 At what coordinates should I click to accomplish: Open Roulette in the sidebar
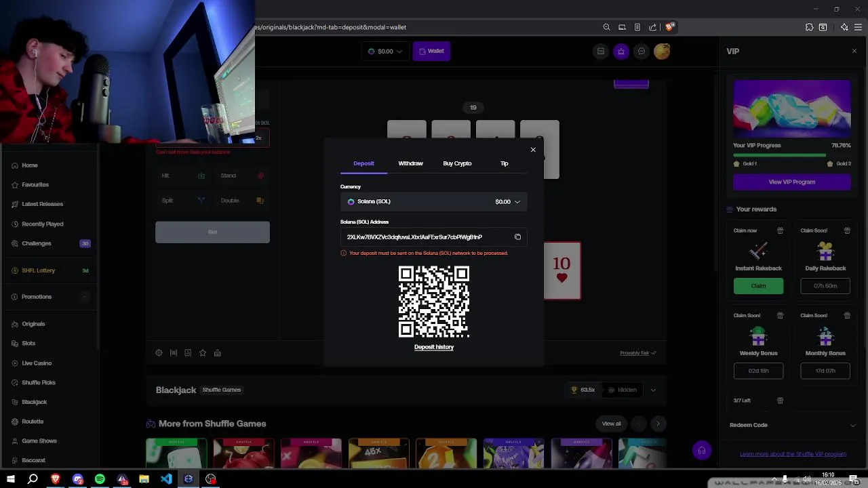(x=33, y=422)
